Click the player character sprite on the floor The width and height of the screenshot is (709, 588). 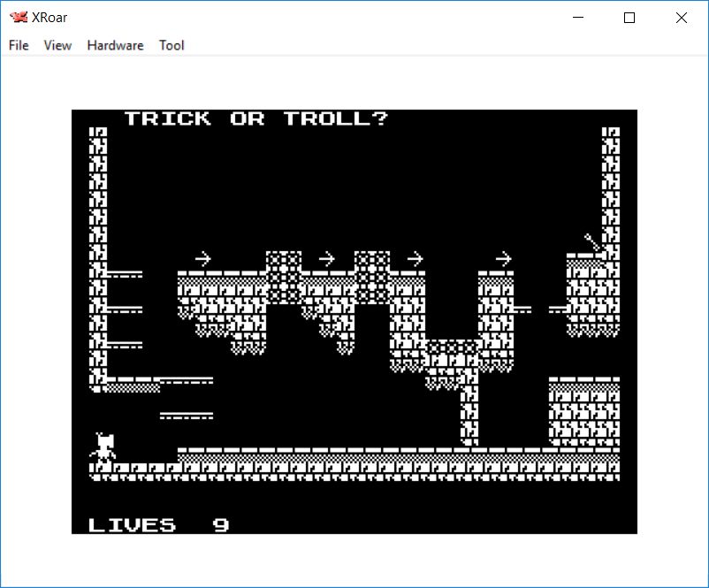[104, 448]
